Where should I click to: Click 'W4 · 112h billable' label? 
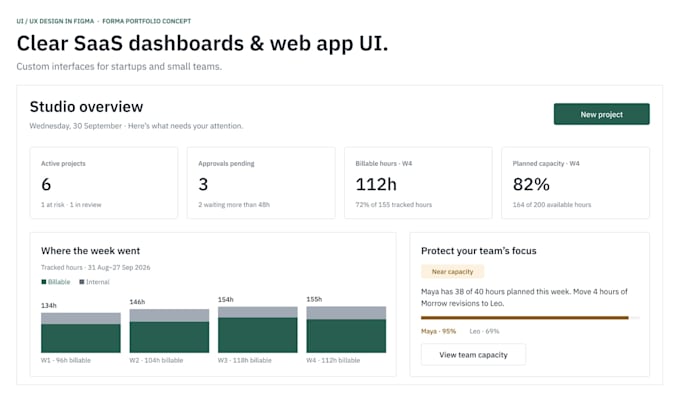tap(333, 360)
